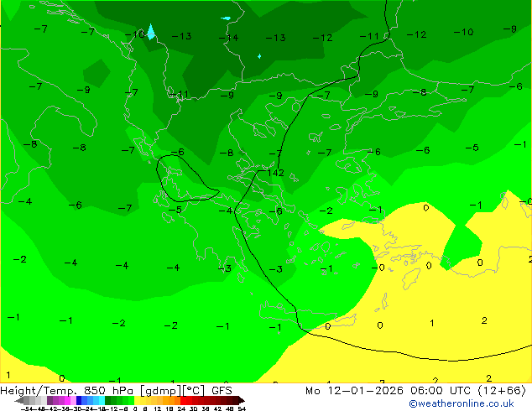This screenshot has height=411, width=532.
Task: Click the "-14" temperature label on the map
Action: click(x=229, y=38)
